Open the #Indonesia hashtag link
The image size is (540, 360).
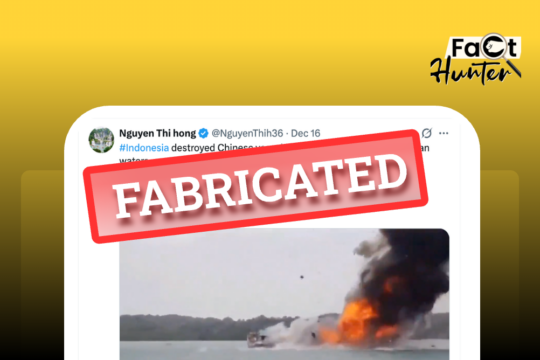[144, 148]
